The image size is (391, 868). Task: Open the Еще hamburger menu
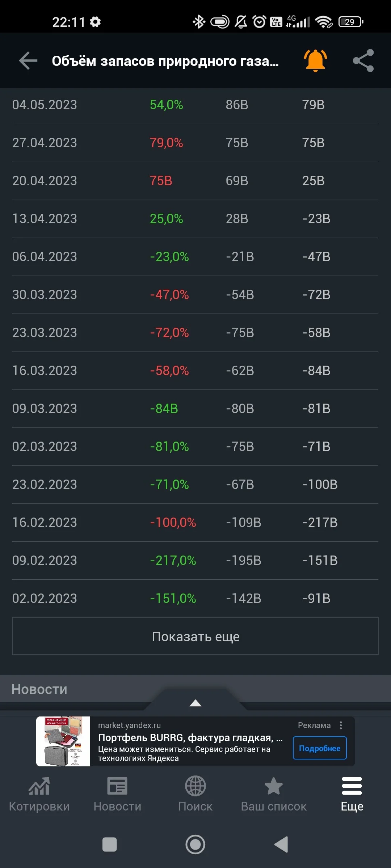[352, 786]
